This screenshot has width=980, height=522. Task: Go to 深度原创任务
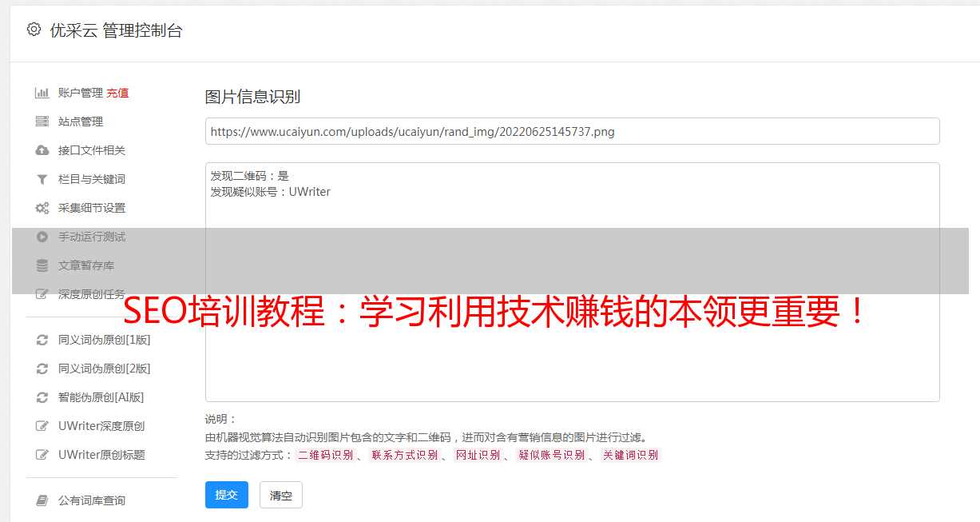(92, 294)
